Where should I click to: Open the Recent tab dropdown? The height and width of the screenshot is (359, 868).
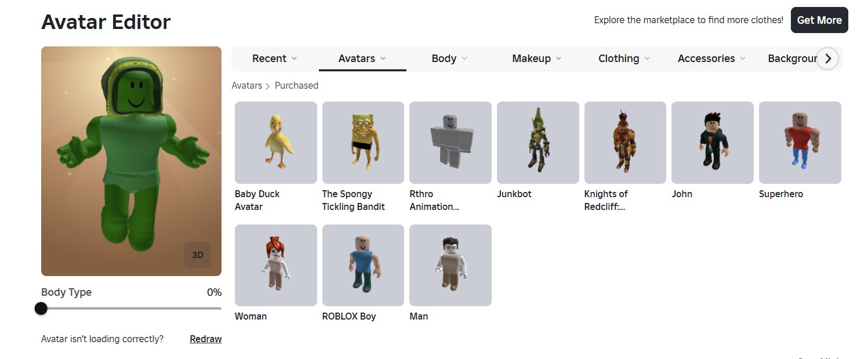click(275, 59)
